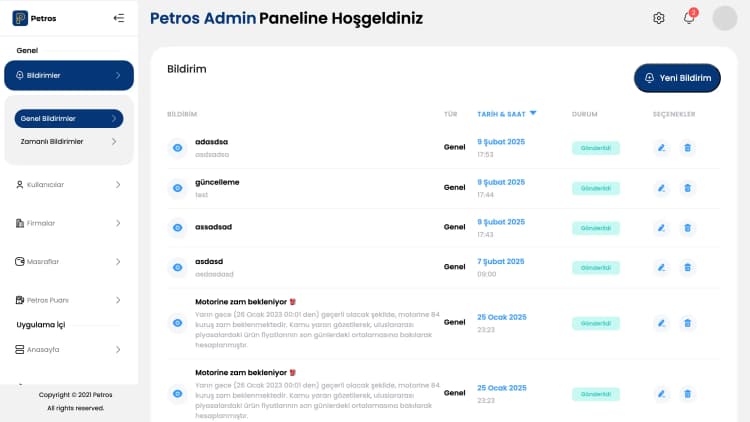Sort by the Tarih & Saat column arrow
This screenshot has height=422, width=750.
point(533,113)
